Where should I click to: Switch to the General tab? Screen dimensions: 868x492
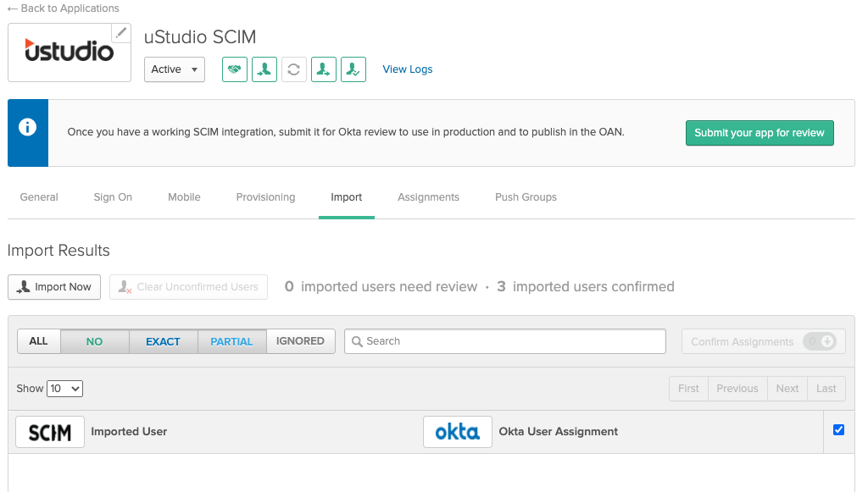pyautogui.click(x=39, y=197)
